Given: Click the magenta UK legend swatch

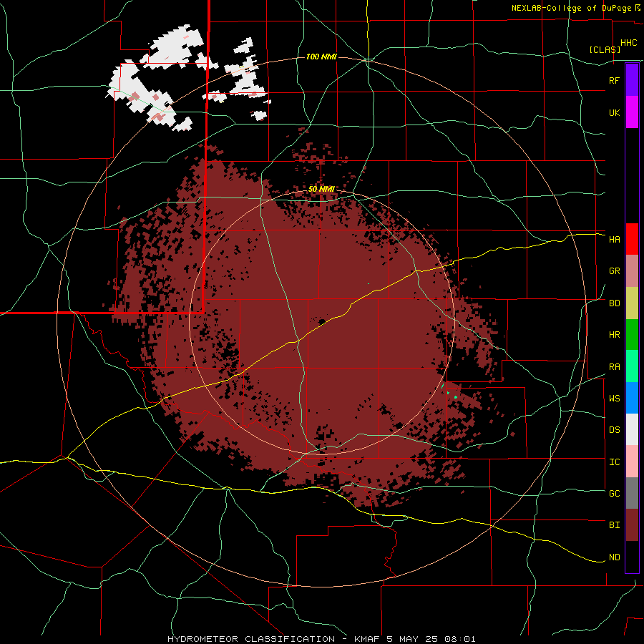Looking at the screenshot, I should click(x=632, y=112).
